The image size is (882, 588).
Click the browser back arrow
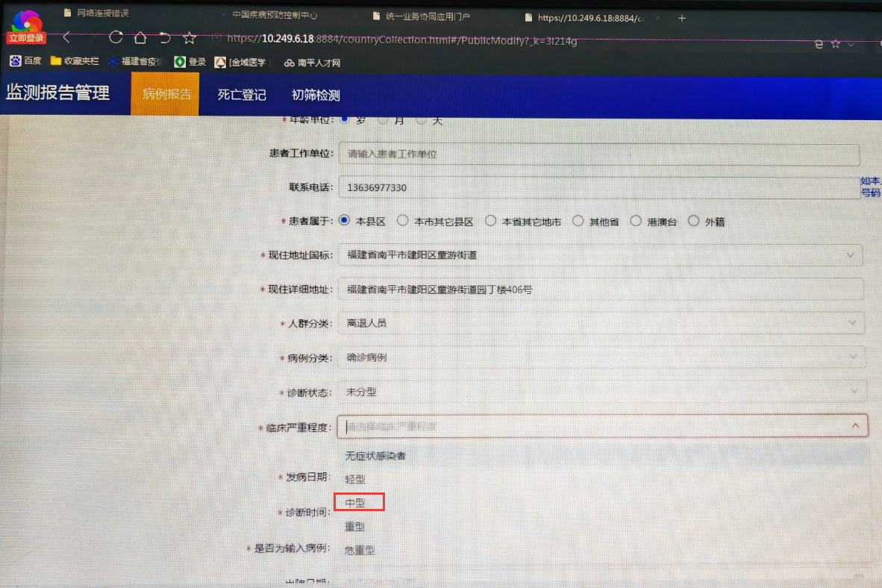[66, 38]
